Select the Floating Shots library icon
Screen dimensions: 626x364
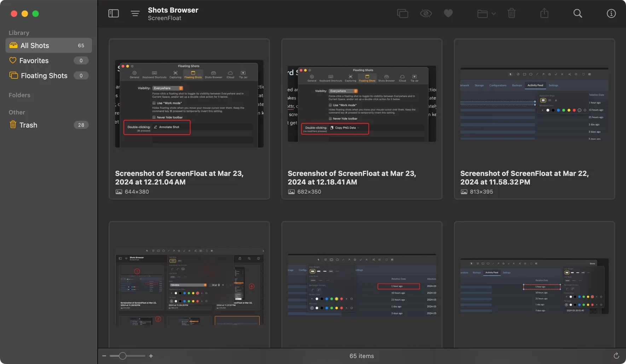[x=13, y=75]
